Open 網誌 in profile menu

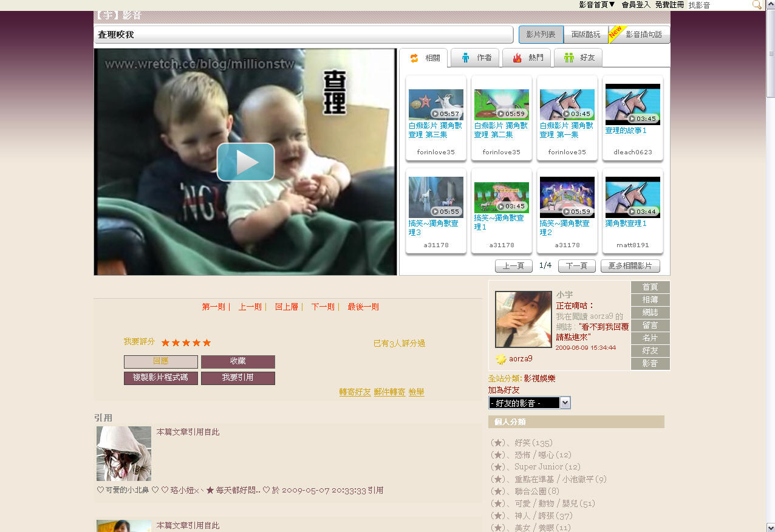click(650, 313)
